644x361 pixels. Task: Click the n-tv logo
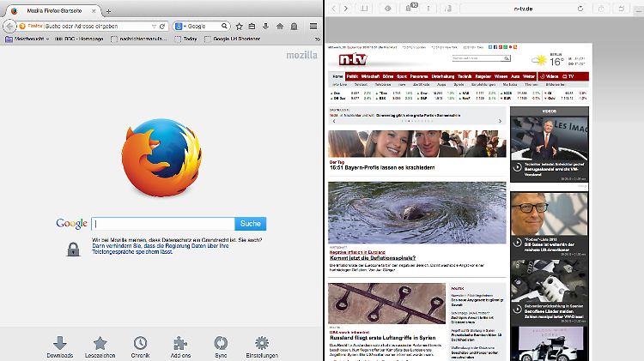(352, 60)
